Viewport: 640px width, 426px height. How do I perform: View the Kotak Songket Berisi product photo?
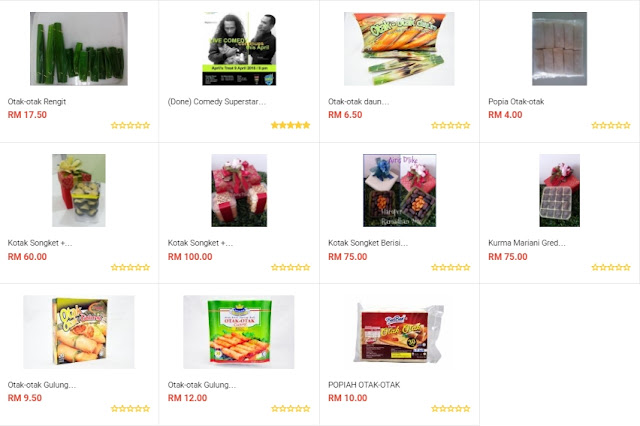400,190
